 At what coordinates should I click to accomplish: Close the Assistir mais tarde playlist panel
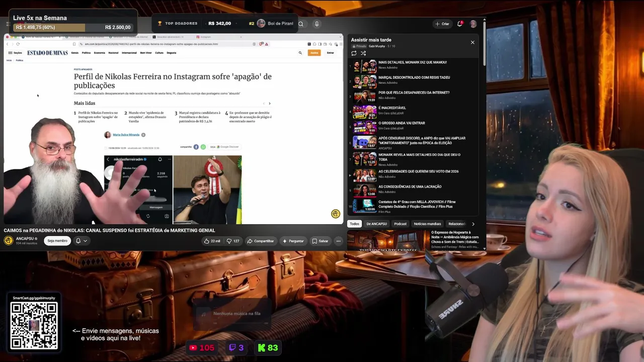pos(472,42)
